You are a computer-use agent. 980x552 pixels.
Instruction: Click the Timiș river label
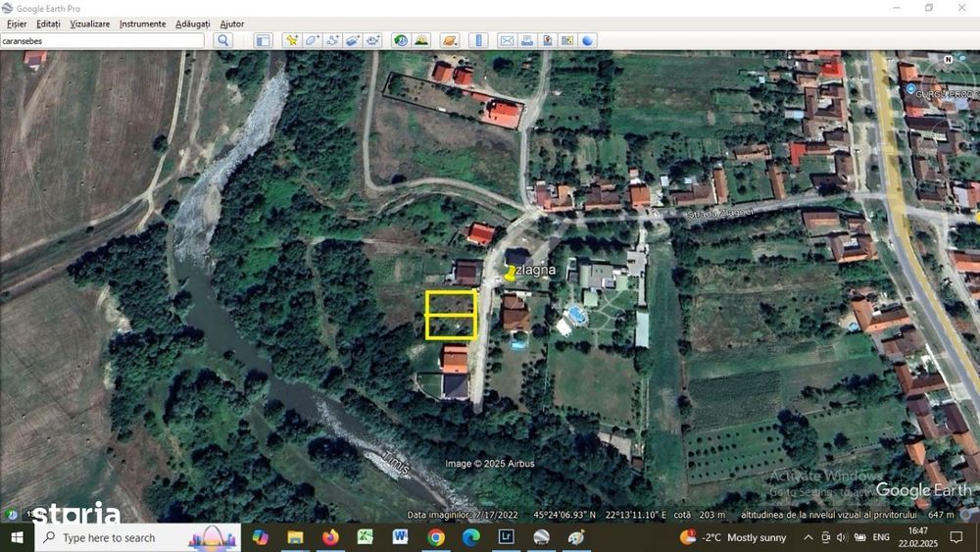[396, 462]
